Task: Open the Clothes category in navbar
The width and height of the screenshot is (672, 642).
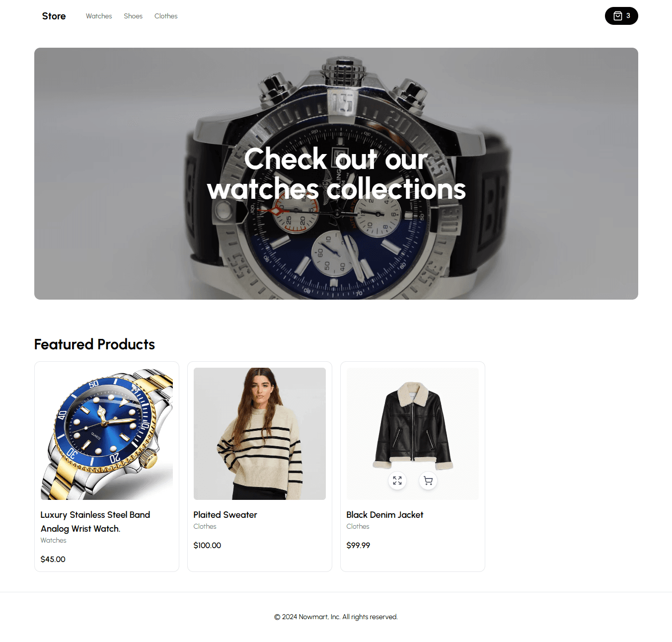Action: (166, 16)
